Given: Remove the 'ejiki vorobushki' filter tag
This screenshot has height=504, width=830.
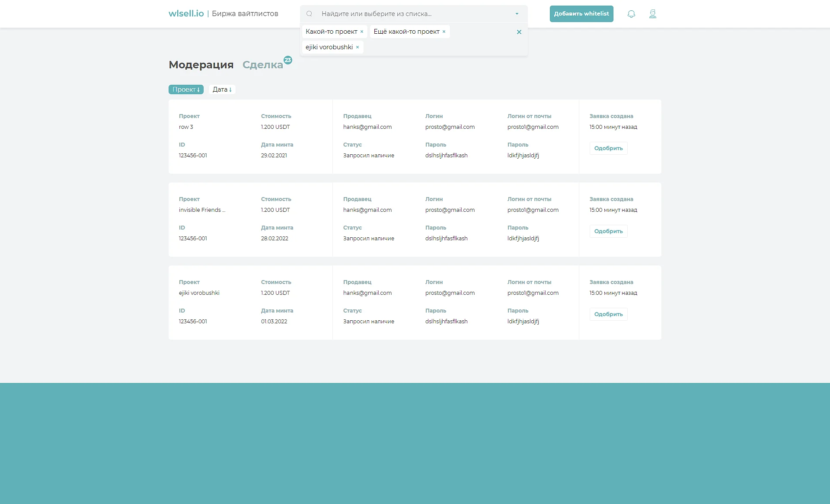Looking at the screenshot, I should 358,47.
